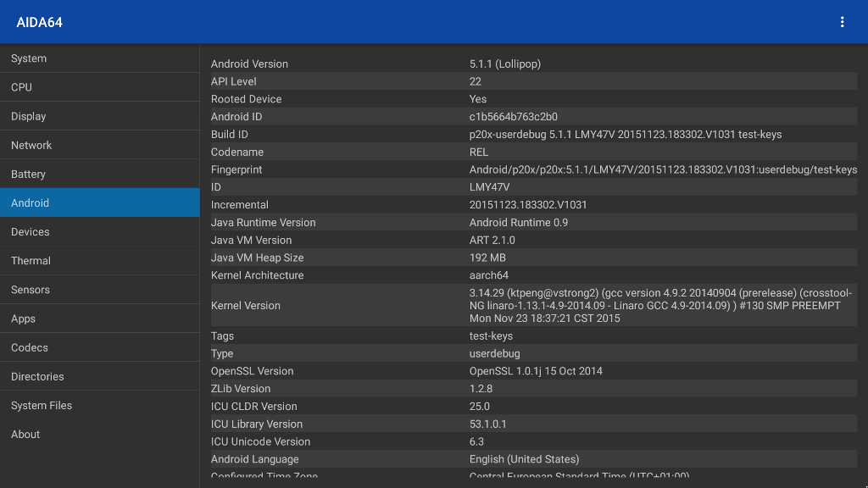The width and height of the screenshot is (868, 488).
Task: Select the Android ID row label
Action: [x=236, y=117]
